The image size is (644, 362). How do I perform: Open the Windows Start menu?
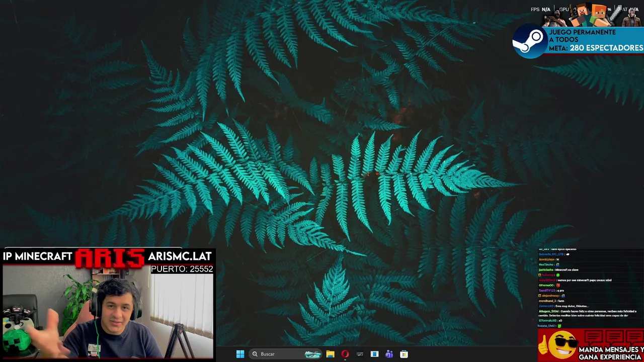pyautogui.click(x=240, y=354)
